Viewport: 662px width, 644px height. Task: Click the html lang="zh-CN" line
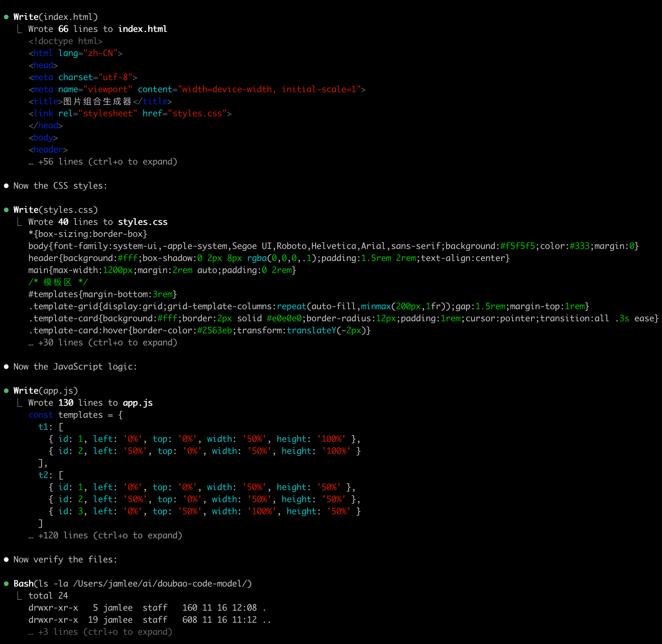point(76,53)
